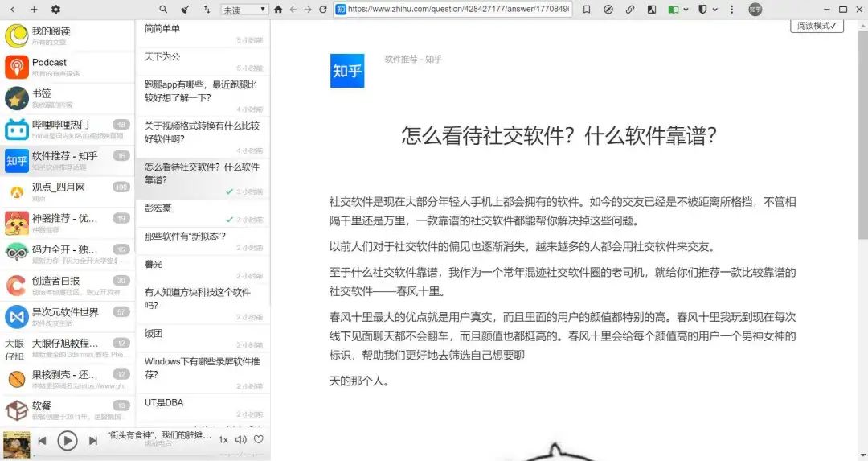Navigate back with the left arrow
The height and width of the screenshot is (461, 868).
[x=293, y=10]
